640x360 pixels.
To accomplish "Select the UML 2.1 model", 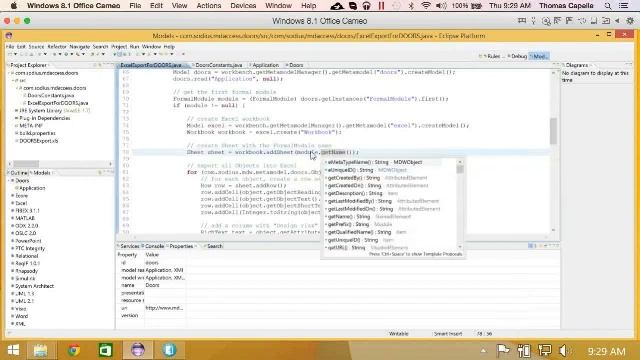I will (24, 301).
